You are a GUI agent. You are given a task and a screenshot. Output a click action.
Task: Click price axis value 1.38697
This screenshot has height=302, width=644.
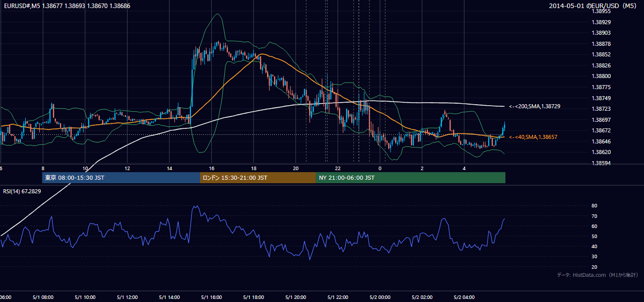[x=601, y=120]
